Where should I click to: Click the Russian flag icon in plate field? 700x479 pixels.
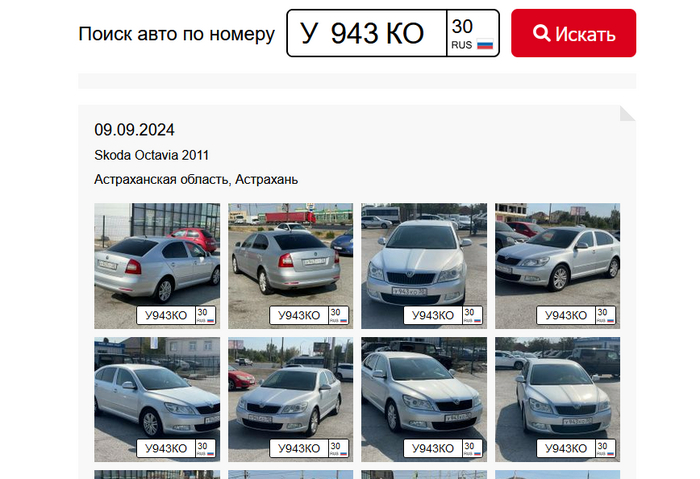[485, 45]
